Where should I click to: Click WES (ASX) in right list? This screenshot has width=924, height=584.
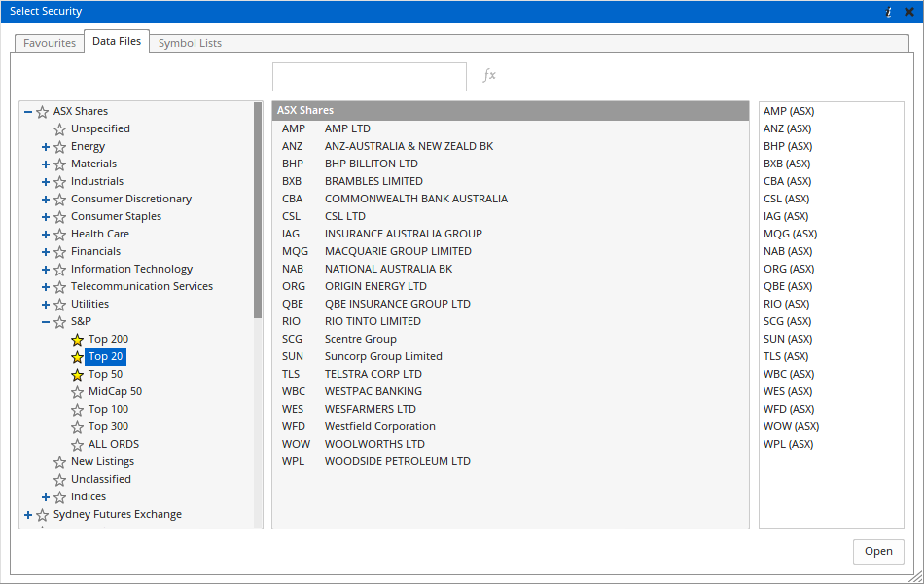(x=788, y=391)
